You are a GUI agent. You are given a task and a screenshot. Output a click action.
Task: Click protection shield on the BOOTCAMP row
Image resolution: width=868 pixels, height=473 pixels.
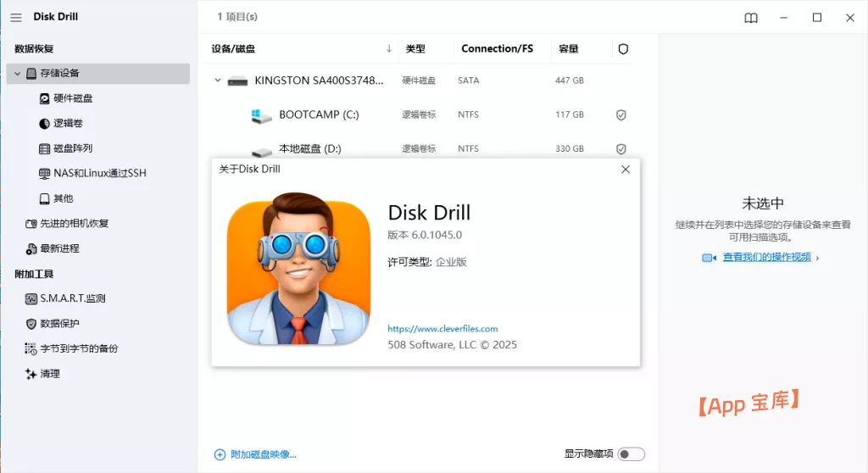click(621, 115)
